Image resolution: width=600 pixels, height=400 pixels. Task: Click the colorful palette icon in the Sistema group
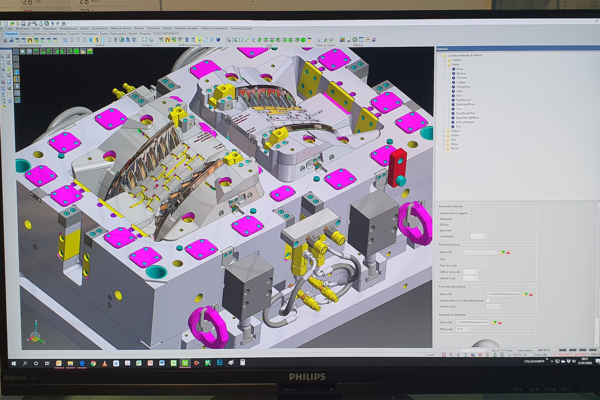342,40
